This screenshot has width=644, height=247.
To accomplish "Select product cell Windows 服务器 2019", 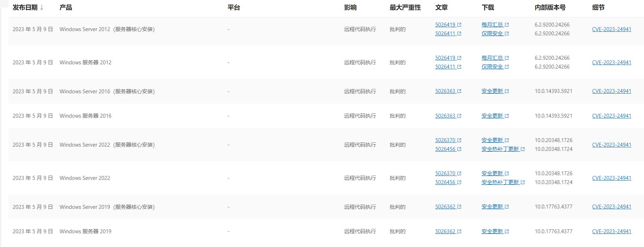I will (85, 231).
